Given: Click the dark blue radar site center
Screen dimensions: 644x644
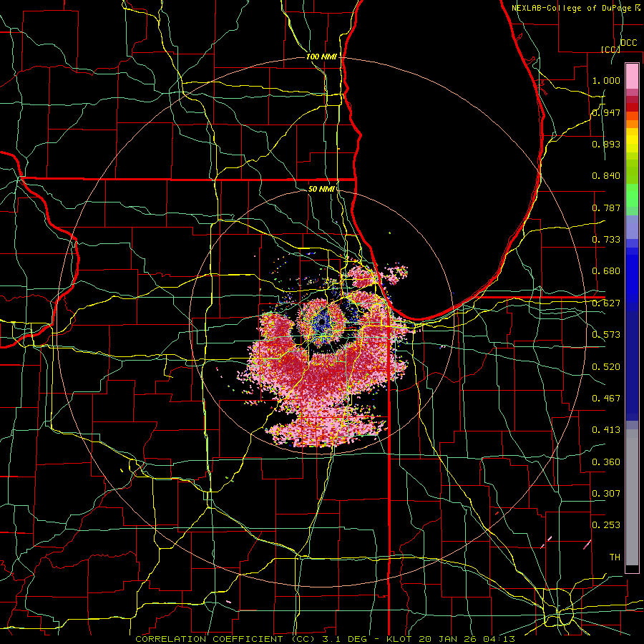Looking at the screenshot, I should (x=322, y=321).
